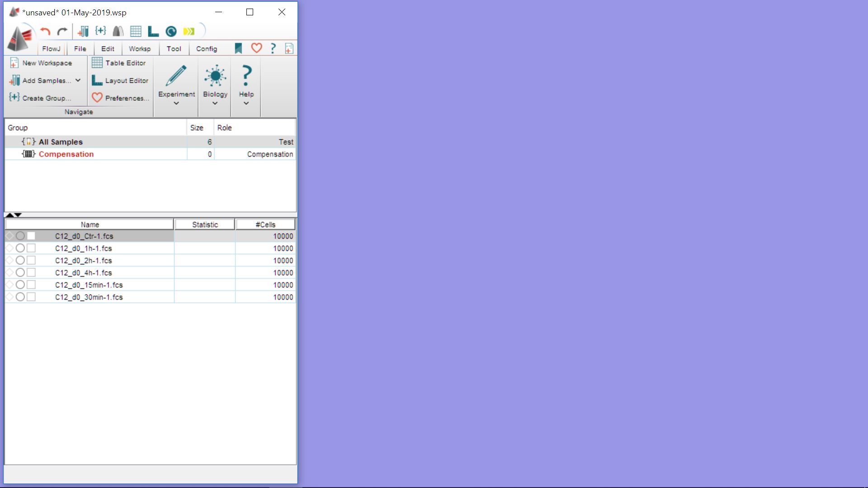Image resolution: width=868 pixels, height=488 pixels.
Task: Expand the Biology ribbon dropdown
Action: [x=215, y=103]
